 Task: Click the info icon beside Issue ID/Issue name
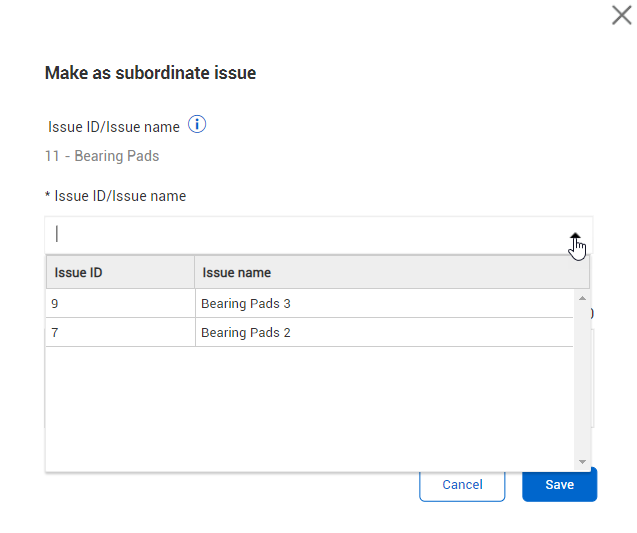click(x=197, y=125)
